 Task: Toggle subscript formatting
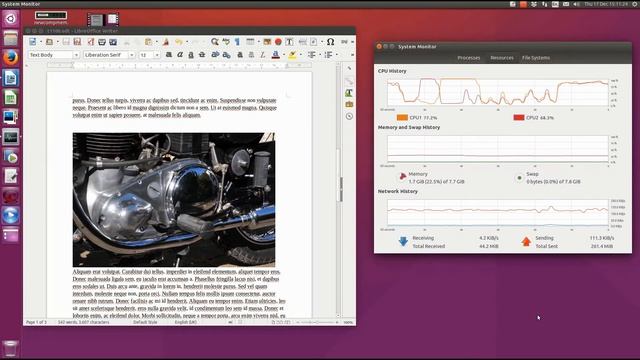click(x=226, y=55)
